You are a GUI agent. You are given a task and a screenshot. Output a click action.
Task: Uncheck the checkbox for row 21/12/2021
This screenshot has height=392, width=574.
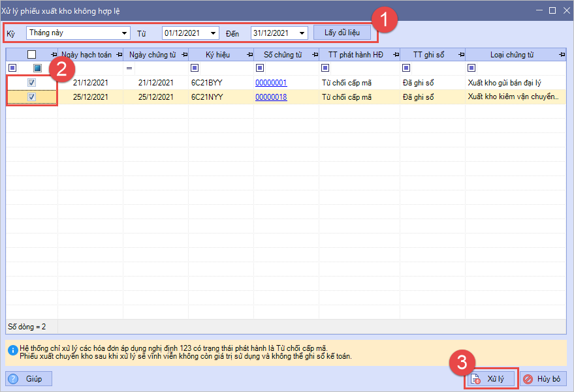[31, 83]
